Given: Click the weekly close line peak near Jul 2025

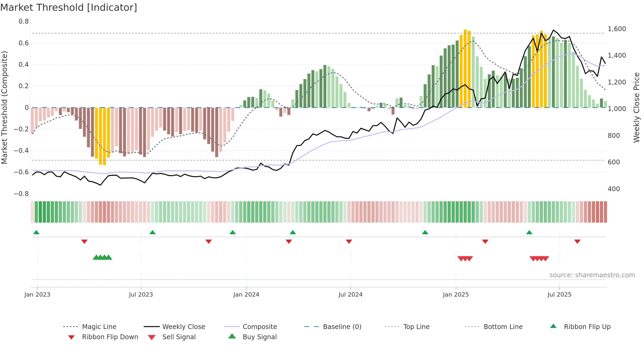Looking at the screenshot, I should coord(553,30).
